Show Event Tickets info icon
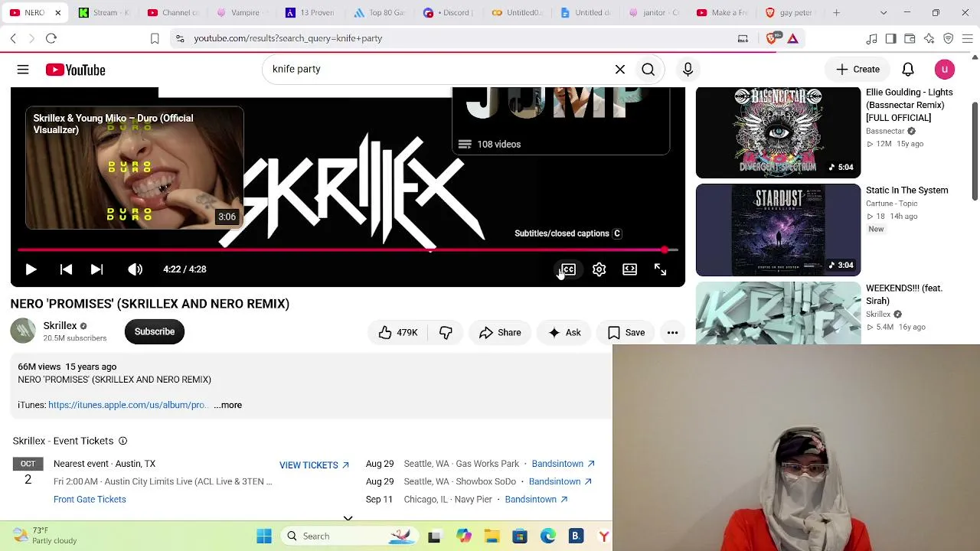Image resolution: width=980 pixels, height=551 pixels. point(122,441)
